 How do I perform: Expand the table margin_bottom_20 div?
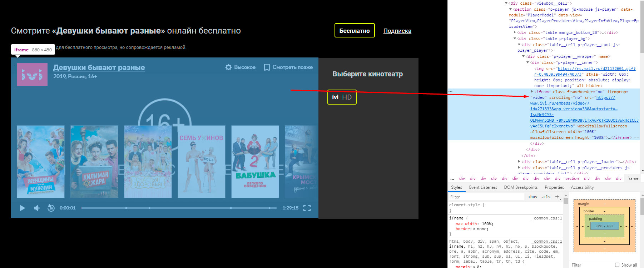click(515, 32)
